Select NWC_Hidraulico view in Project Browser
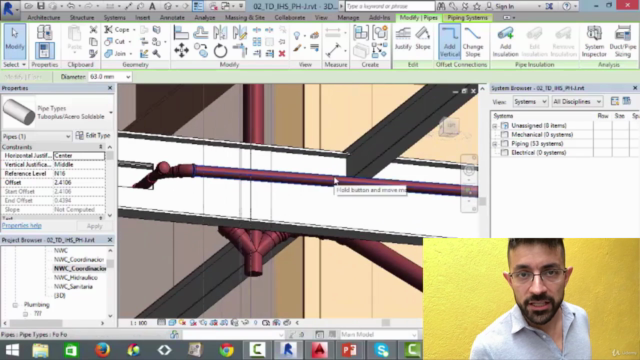640x360 pixels. [x=76, y=278]
